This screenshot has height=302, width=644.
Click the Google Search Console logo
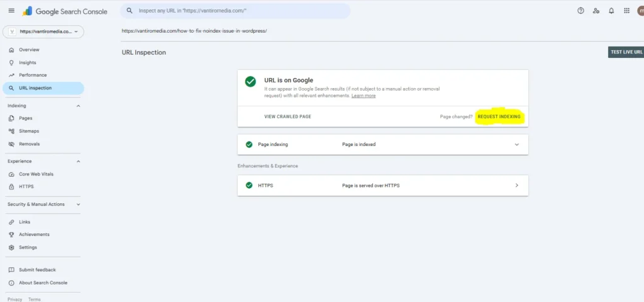click(65, 11)
